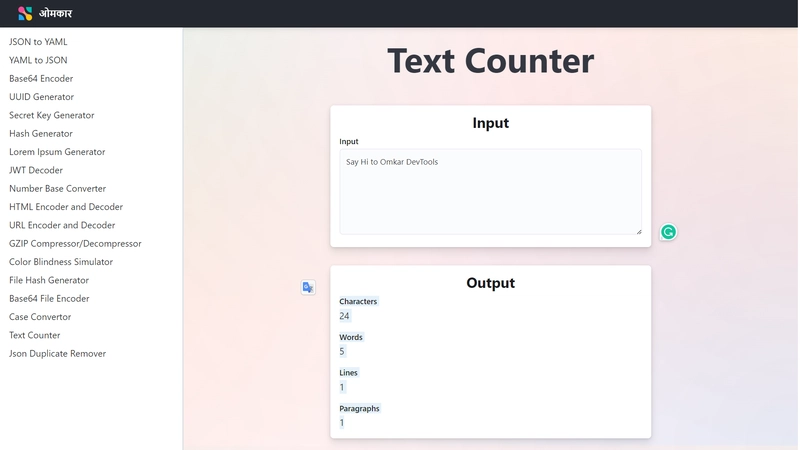Go to JWT Decoder
Viewport: 800px width, 450px height.
pyautogui.click(x=36, y=170)
